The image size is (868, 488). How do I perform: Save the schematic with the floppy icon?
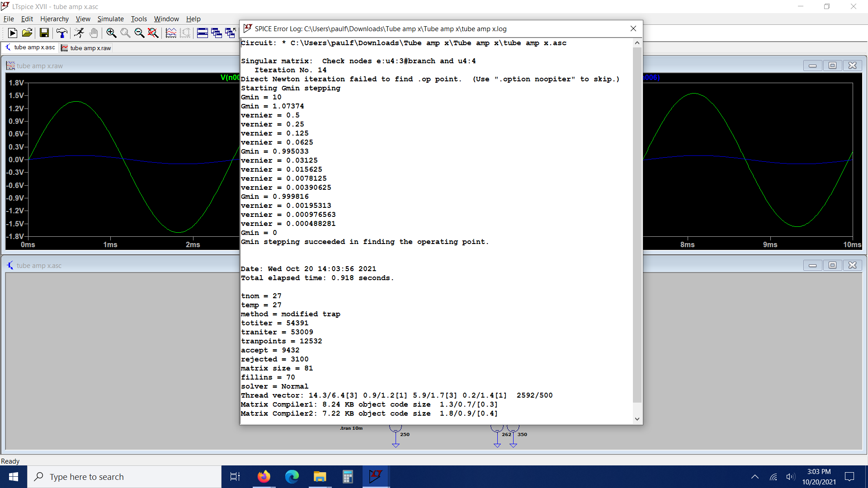[44, 33]
